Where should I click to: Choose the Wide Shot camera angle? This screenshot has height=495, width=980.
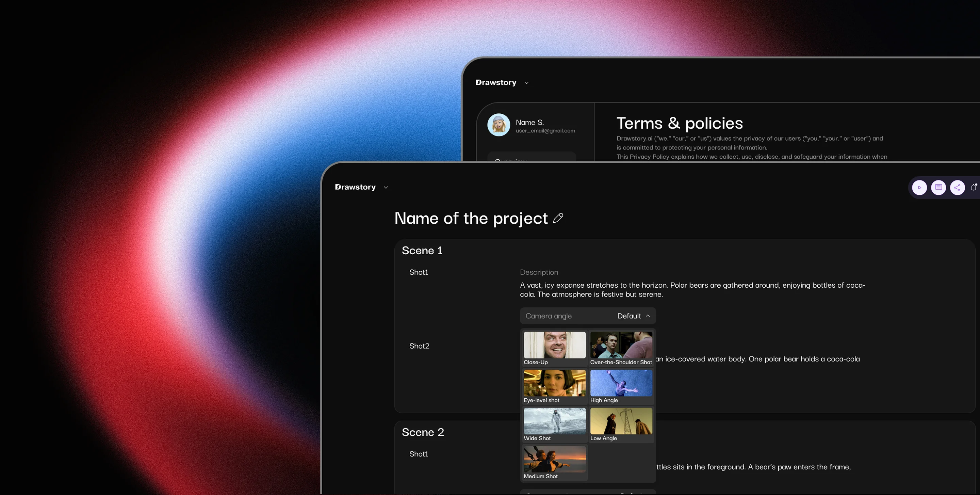(x=555, y=425)
